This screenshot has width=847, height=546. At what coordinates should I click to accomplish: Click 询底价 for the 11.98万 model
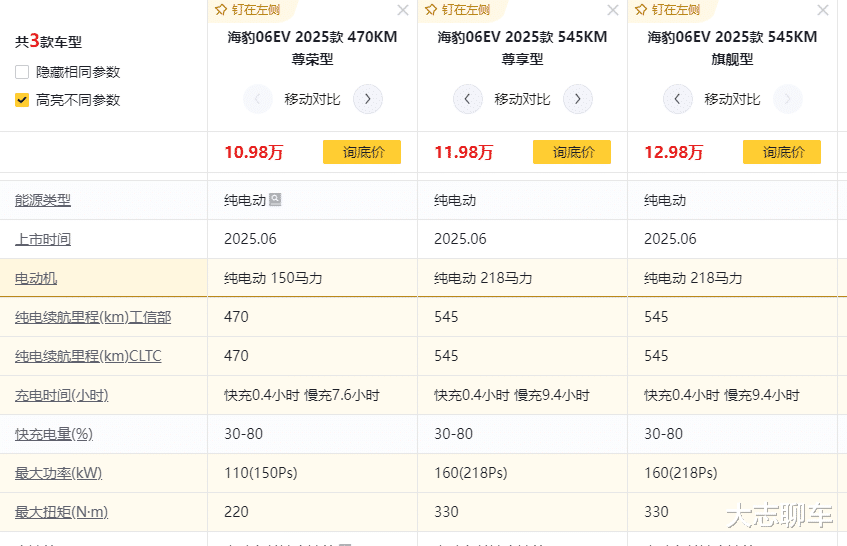tap(572, 152)
